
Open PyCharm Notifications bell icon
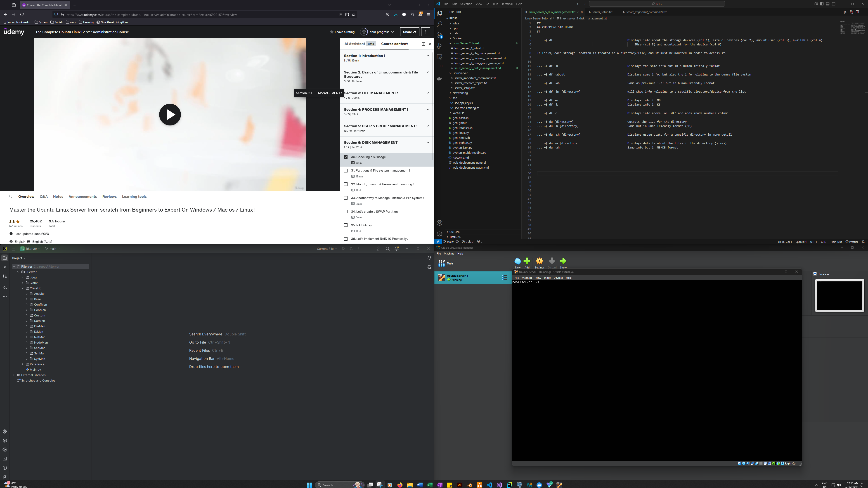pyautogui.click(x=429, y=258)
